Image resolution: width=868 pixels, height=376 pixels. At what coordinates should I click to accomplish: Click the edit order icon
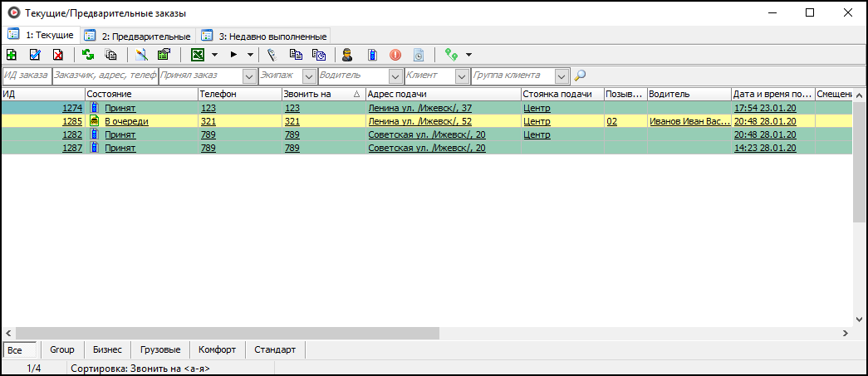(35, 55)
